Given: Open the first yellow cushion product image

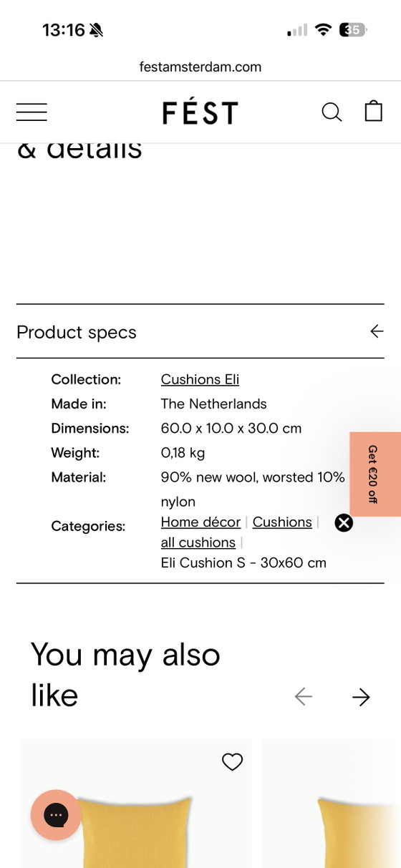Looking at the screenshot, I should [x=135, y=803].
